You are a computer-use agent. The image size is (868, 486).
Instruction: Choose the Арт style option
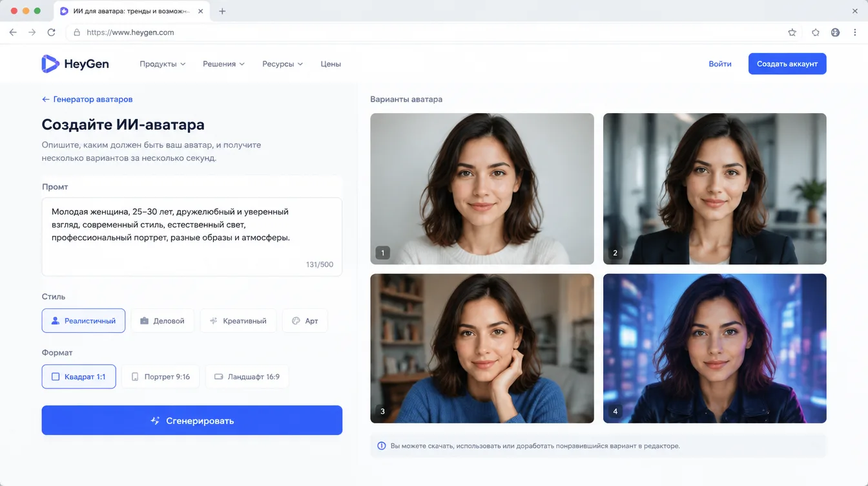point(305,321)
